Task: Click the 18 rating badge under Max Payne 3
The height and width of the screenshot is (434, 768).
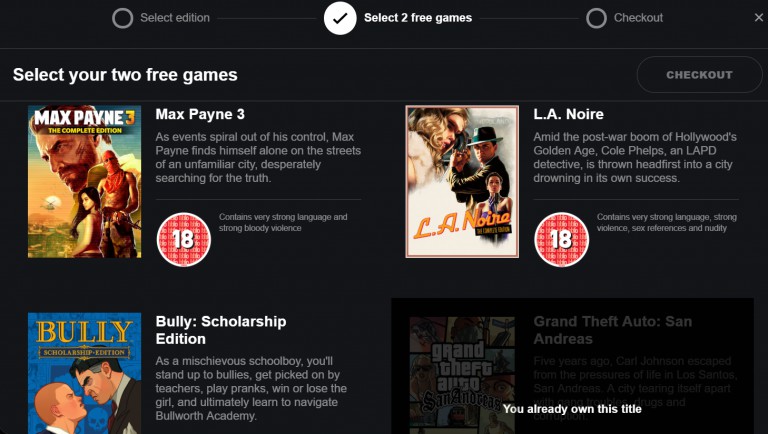Action: (184, 240)
